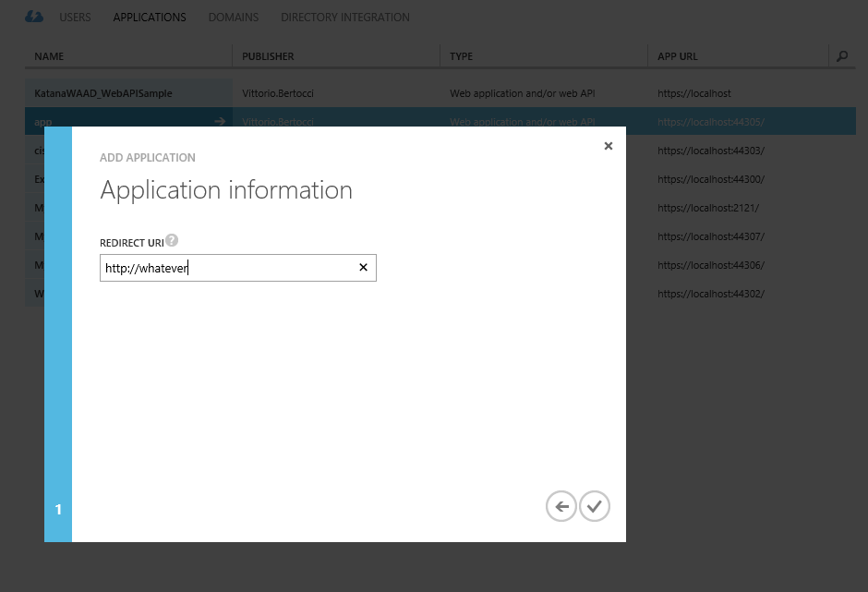The height and width of the screenshot is (592, 868).
Task: Switch to the APPLICATIONS tab
Action: tap(150, 18)
